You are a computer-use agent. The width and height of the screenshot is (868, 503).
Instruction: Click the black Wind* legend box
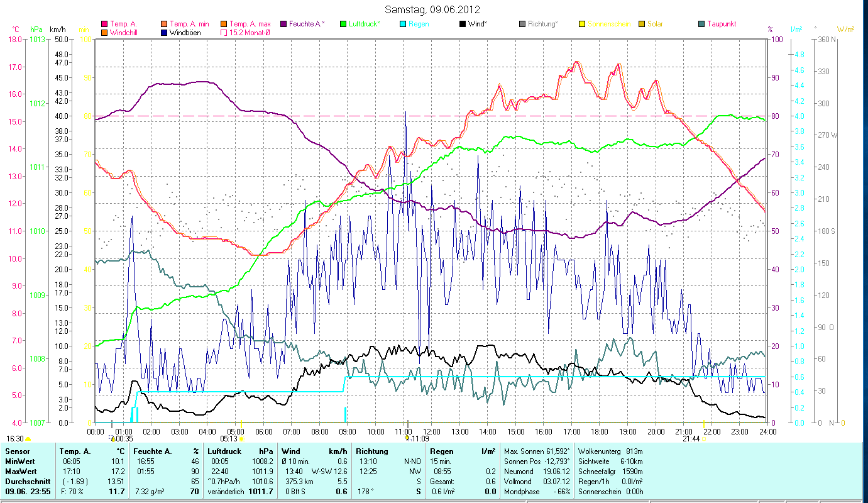463,24
